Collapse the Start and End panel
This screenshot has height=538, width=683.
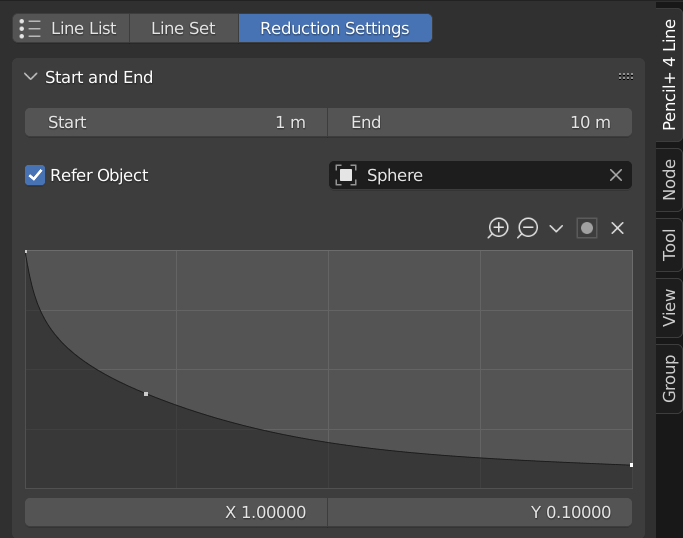pyautogui.click(x=30, y=77)
